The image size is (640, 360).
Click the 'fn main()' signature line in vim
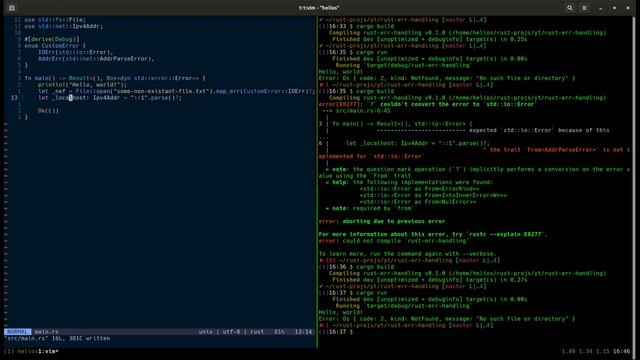pos(115,78)
